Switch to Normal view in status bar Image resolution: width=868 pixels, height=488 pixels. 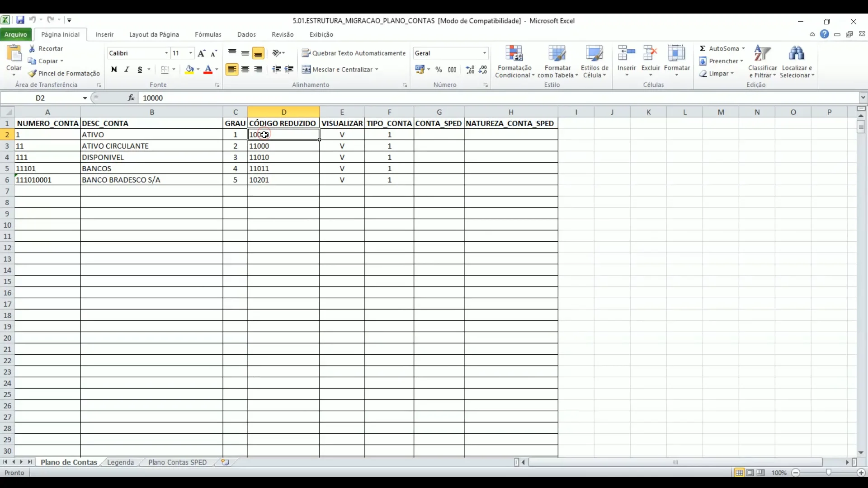[x=739, y=473]
